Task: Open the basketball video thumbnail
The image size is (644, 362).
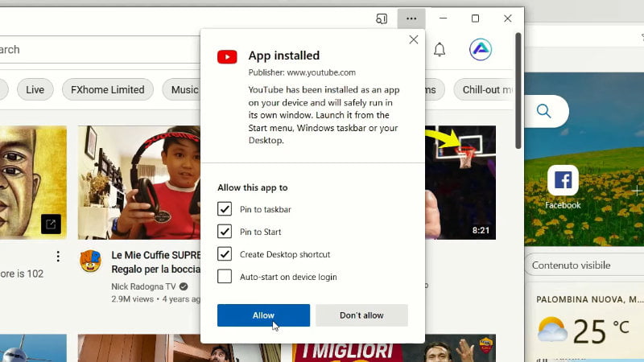Action: point(460,183)
